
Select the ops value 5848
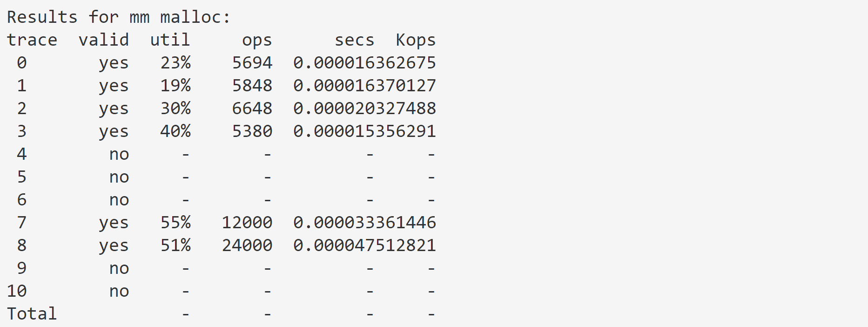coord(252,86)
